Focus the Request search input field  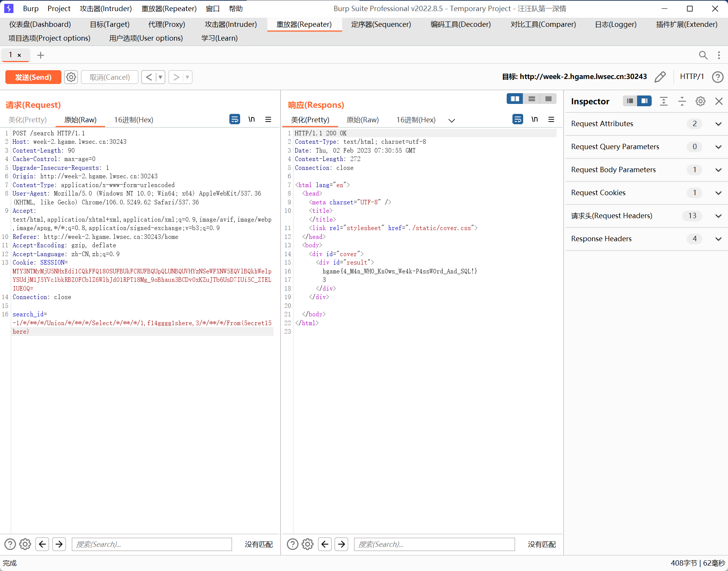152,544
